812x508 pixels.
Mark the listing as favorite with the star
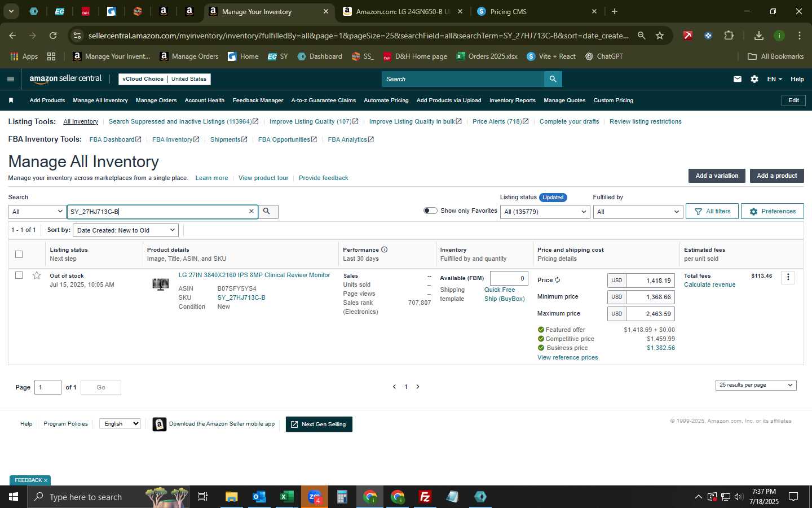(37, 275)
